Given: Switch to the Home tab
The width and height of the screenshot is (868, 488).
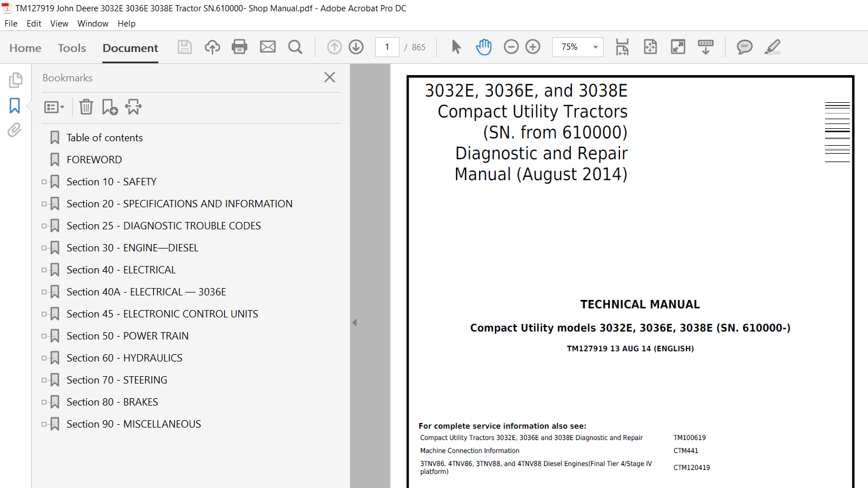Looking at the screenshot, I should pos(25,48).
